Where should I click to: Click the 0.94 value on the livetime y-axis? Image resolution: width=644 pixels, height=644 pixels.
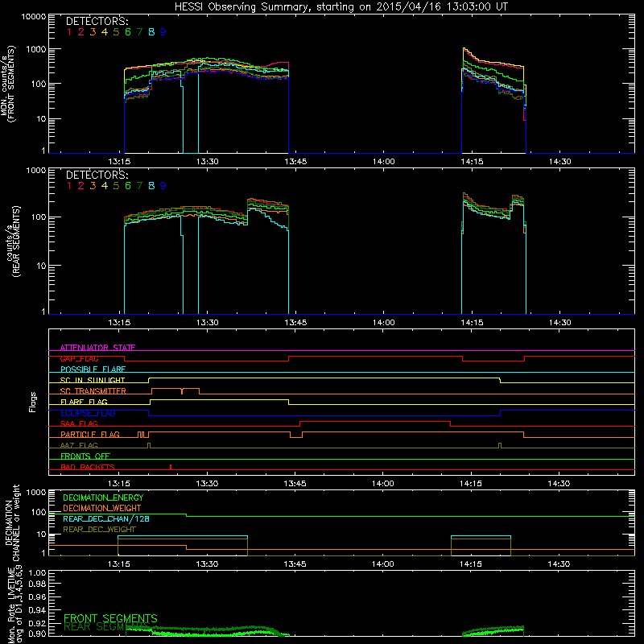point(36,609)
